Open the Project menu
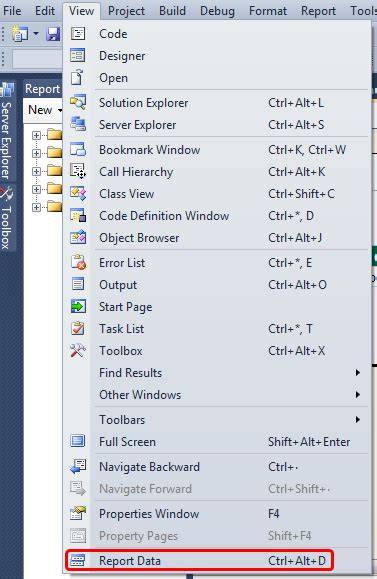Screen dimensions: 377x579 point(126,11)
